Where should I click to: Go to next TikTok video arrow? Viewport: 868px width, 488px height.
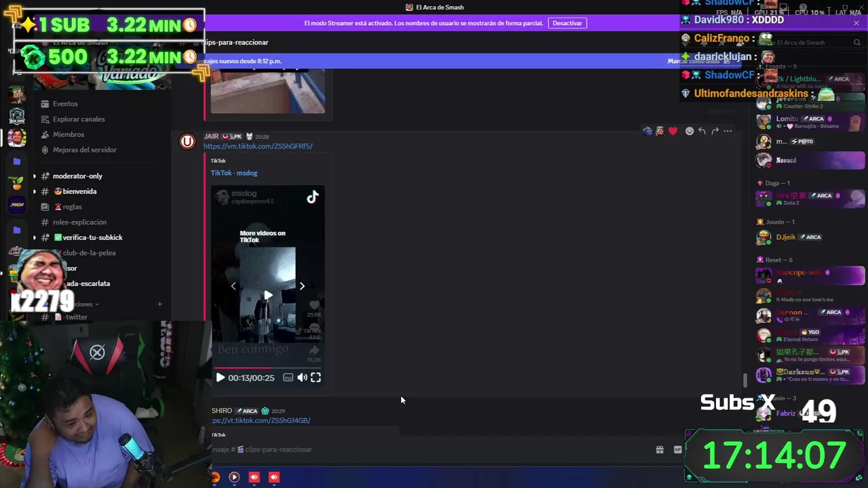(x=302, y=286)
